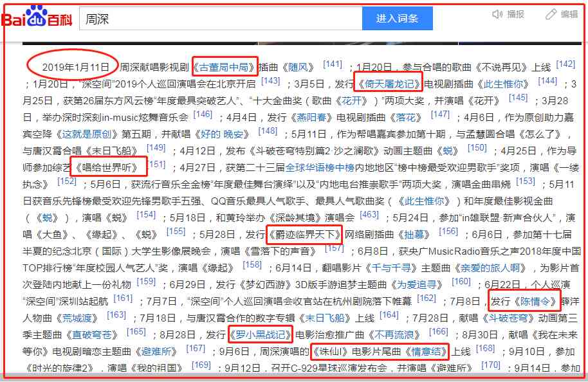This screenshot has width=588, height=382.
Task: Click the Baidu Baike logo
Action: click(x=36, y=17)
